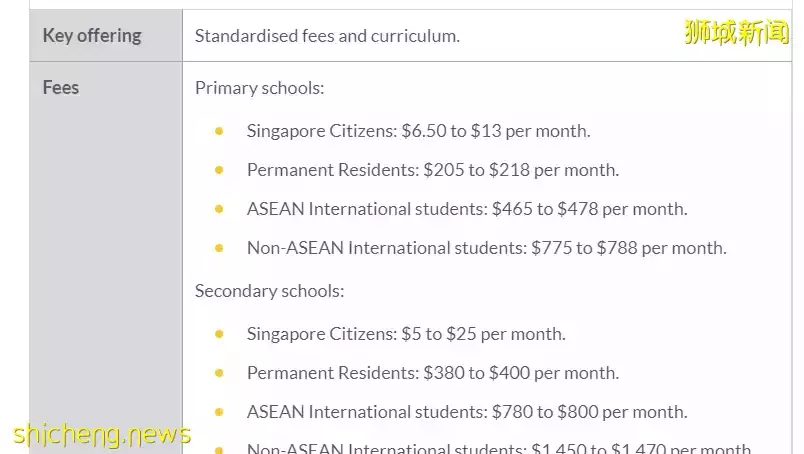This screenshot has height=454, width=804.
Task: Click bullet beside primary Singapore Citizens
Action: point(219,131)
